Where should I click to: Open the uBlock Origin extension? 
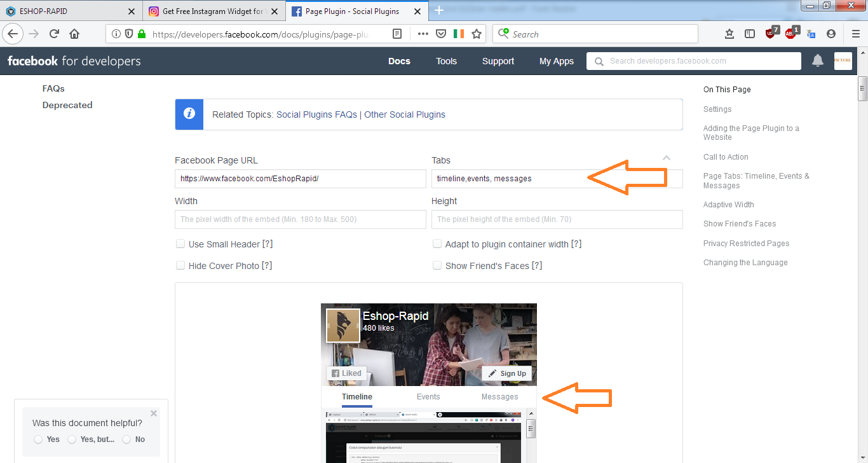point(771,33)
